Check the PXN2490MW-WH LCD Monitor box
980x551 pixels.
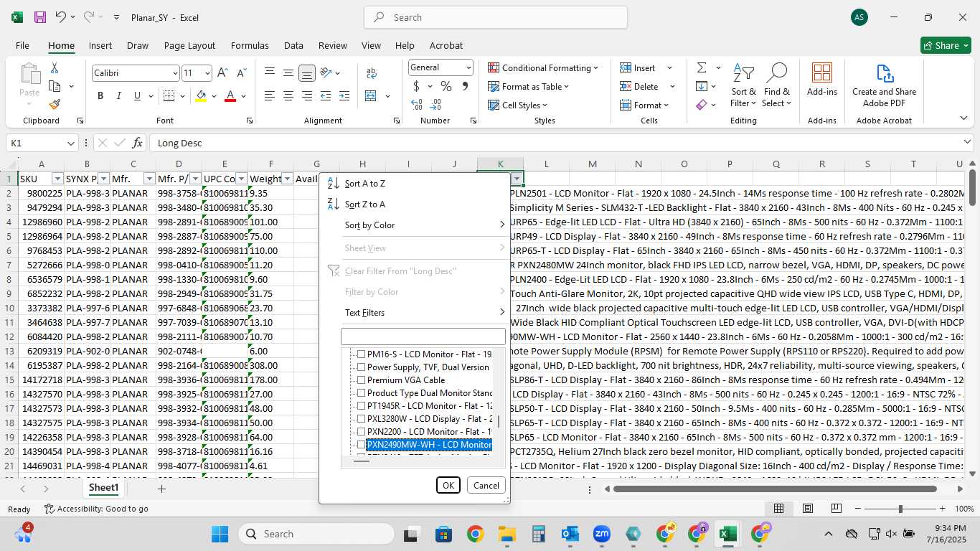coord(362,445)
